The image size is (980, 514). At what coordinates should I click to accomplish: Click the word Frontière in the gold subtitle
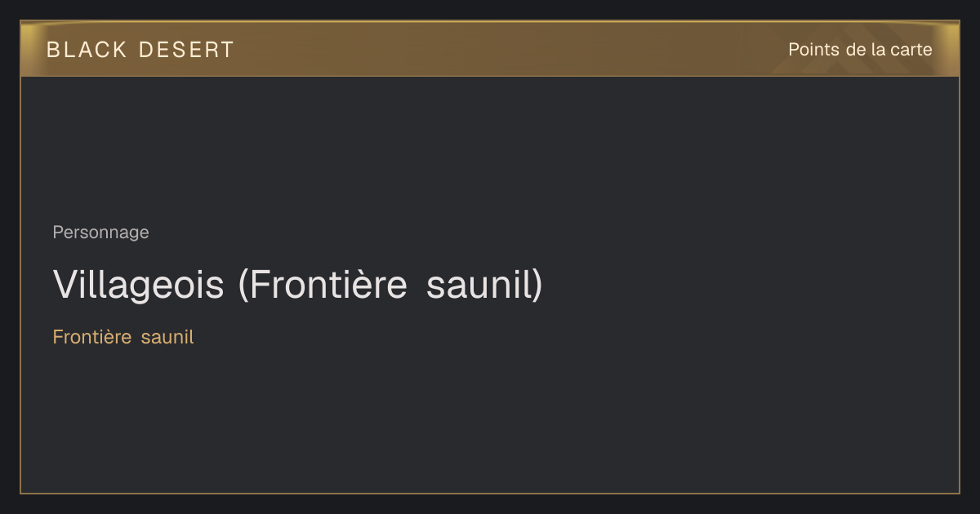92,337
